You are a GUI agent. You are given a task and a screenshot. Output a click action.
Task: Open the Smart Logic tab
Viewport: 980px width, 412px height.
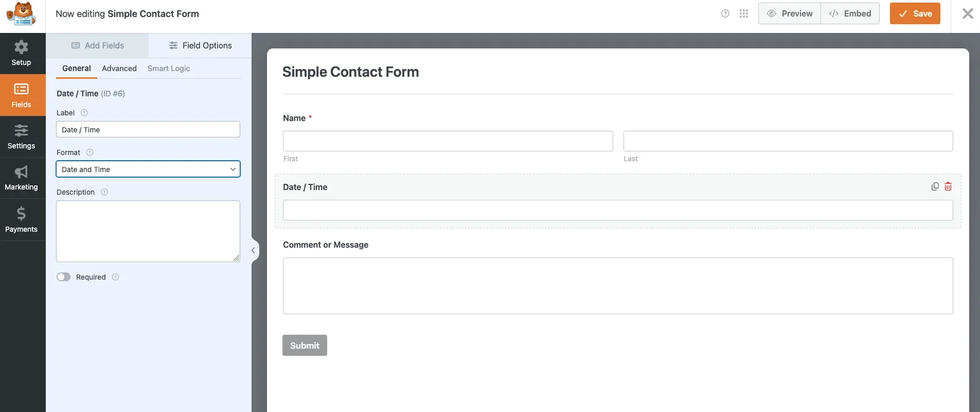pos(168,69)
